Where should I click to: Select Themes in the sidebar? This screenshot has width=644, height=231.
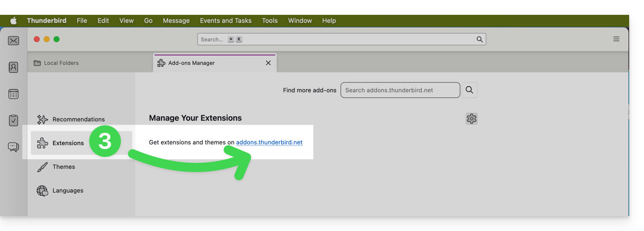[63, 167]
